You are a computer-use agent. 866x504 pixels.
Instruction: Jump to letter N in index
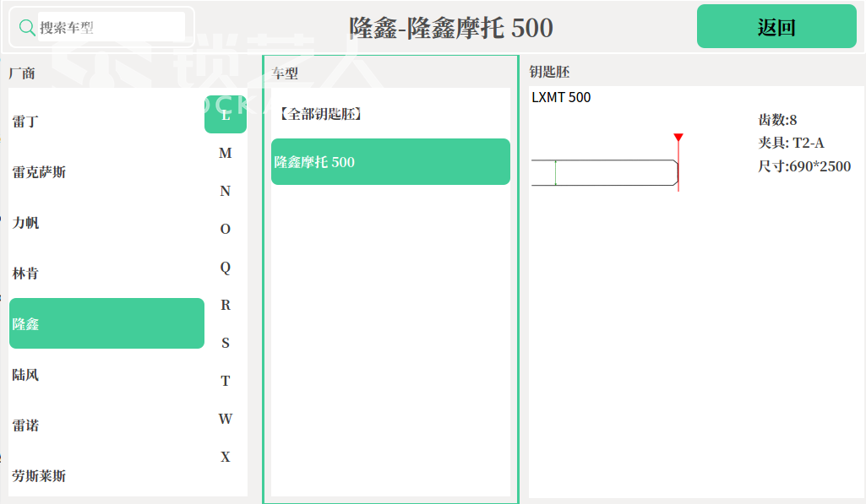pyautogui.click(x=226, y=191)
